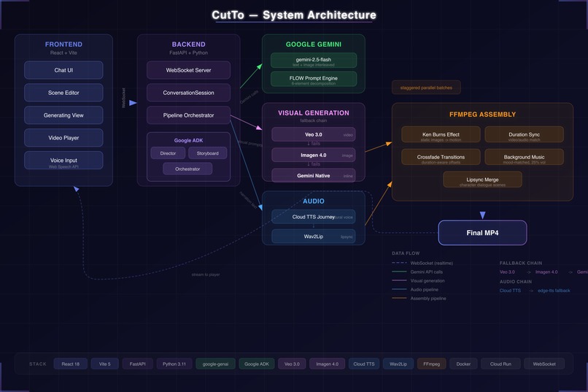This screenshot has width=588, height=392.
Task: Click the Imagen 4.0 box in Visual Generation
Action: click(x=314, y=155)
